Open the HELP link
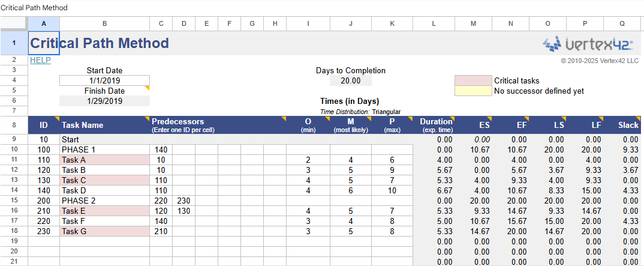The width and height of the screenshot is (644, 266). click(x=40, y=60)
